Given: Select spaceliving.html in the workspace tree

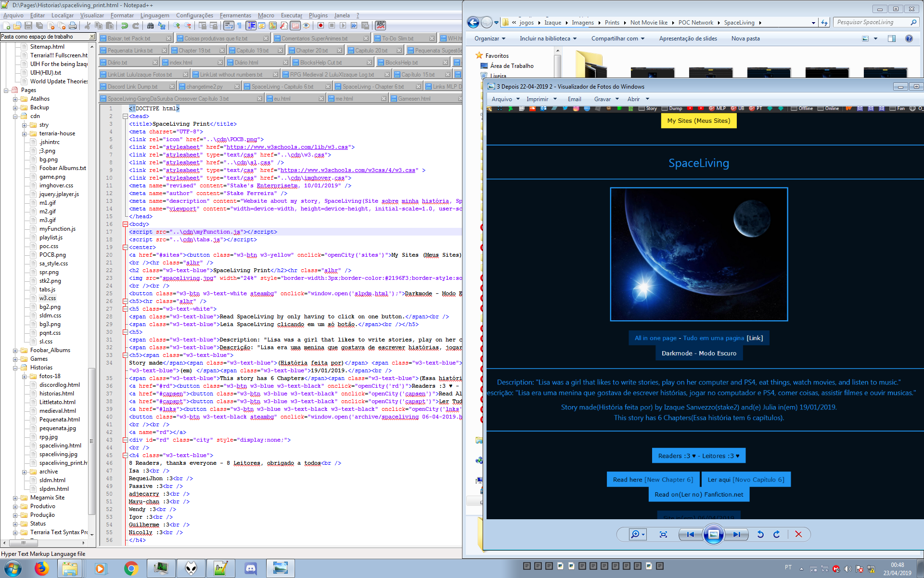Looking at the screenshot, I should [x=60, y=446].
